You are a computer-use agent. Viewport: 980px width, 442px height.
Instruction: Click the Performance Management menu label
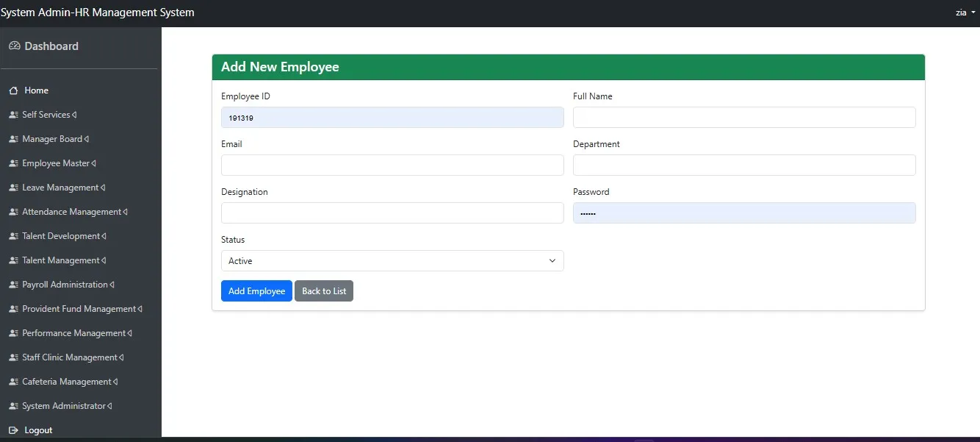coord(74,333)
